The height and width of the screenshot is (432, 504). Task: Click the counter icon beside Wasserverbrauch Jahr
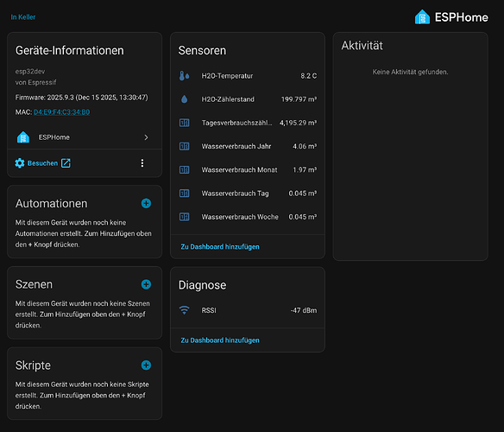point(184,146)
